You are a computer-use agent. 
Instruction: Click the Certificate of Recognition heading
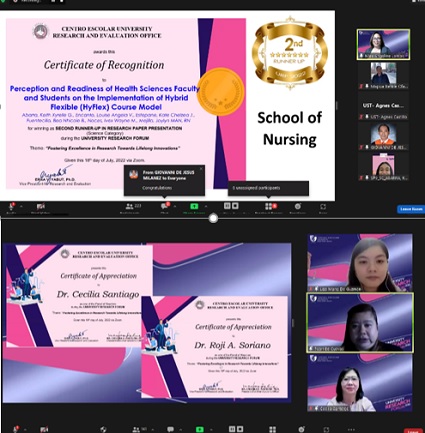pyautogui.click(x=104, y=65)
